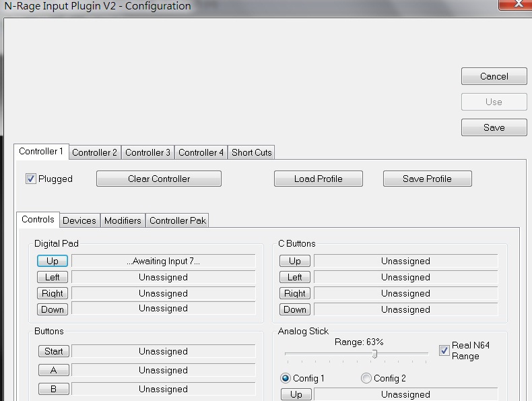Image resolution: width=532 pixels, height=401 pixels.
Task: Open the Controller Pak sub-tab
Action: (178, 220)
